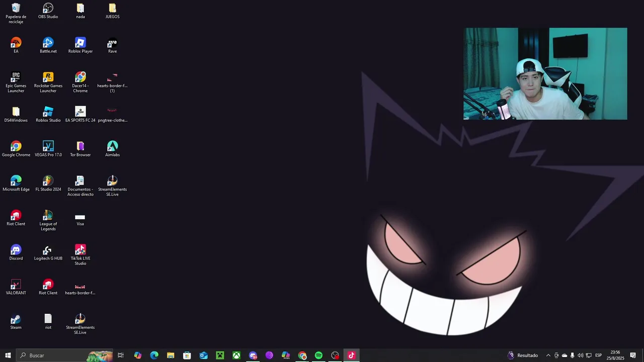644x362 pixels.
Task: Select the Logitech G HUB shortcut
Action: click(48, 252)
